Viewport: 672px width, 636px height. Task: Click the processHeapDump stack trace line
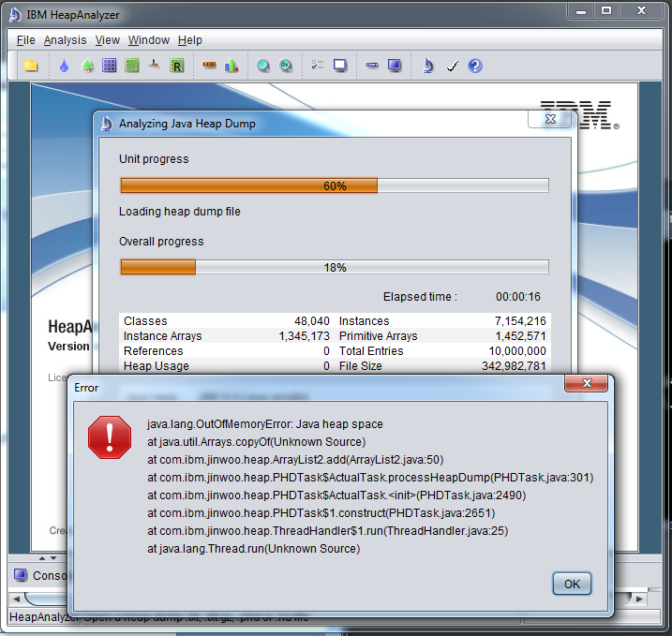(370, 477)
